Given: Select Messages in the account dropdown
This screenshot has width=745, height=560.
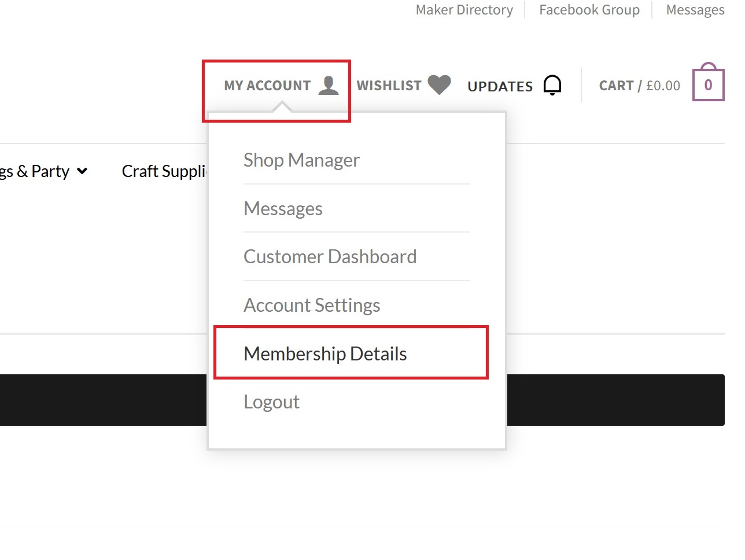Looking at the screenshot, I should tap(283, 209).
